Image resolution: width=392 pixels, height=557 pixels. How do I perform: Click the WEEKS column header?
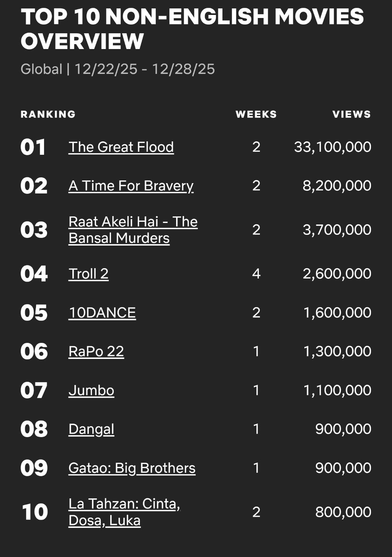(x=256, y=114)
